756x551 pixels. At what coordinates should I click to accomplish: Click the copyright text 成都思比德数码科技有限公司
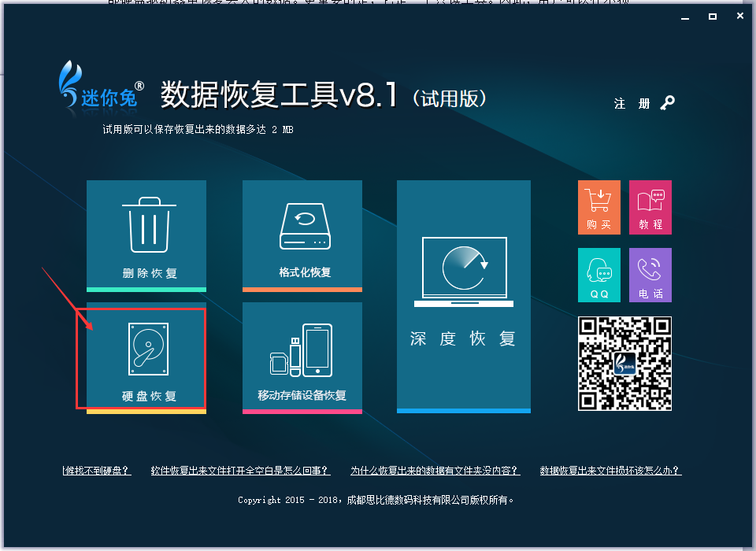pyautogui.click(x=409, y=500)
